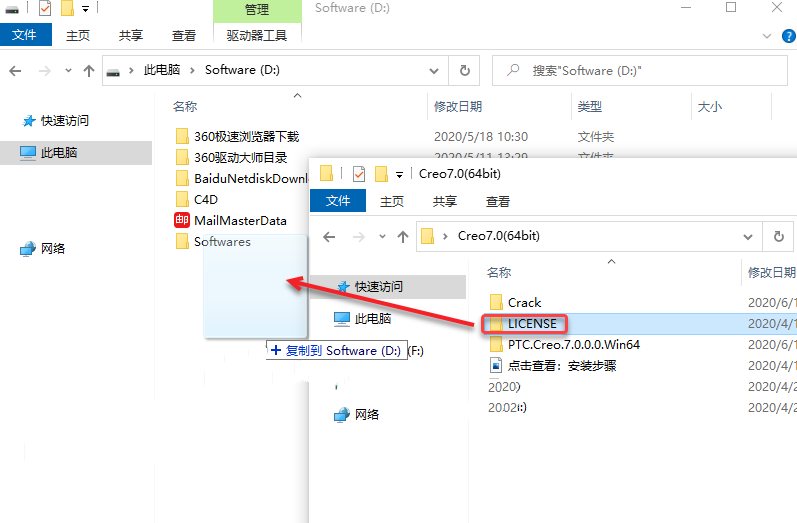Minimize the Software (D:) window
The image size is (797, 523).
tap(686, 8)
